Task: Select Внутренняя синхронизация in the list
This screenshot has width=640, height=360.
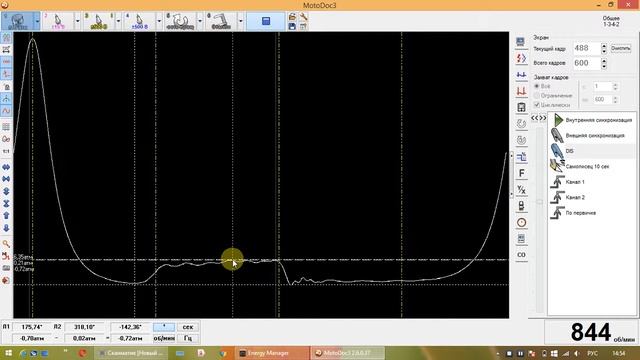Action: pyautogui.click(x=592, y=120)
